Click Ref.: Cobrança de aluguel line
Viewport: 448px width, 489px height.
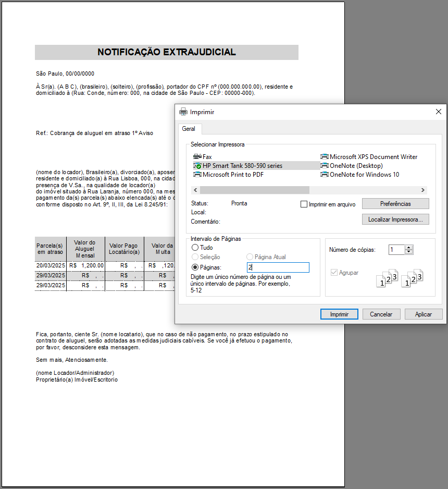[94, 133]
